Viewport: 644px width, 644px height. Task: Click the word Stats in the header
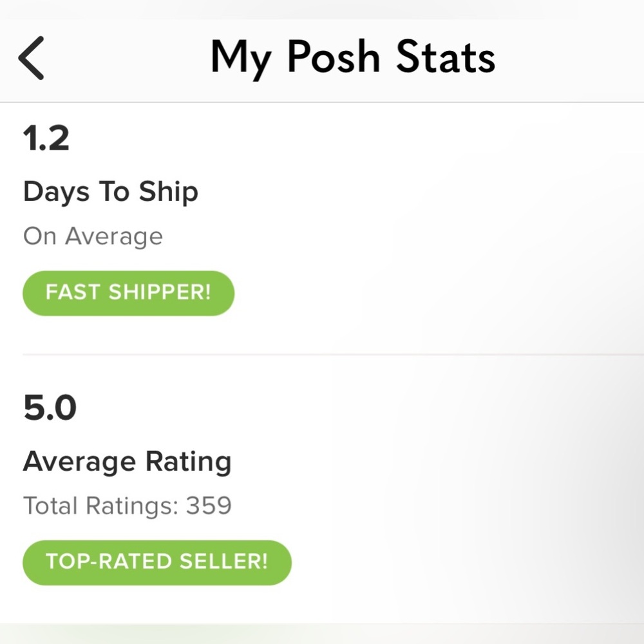coord(445,57)
